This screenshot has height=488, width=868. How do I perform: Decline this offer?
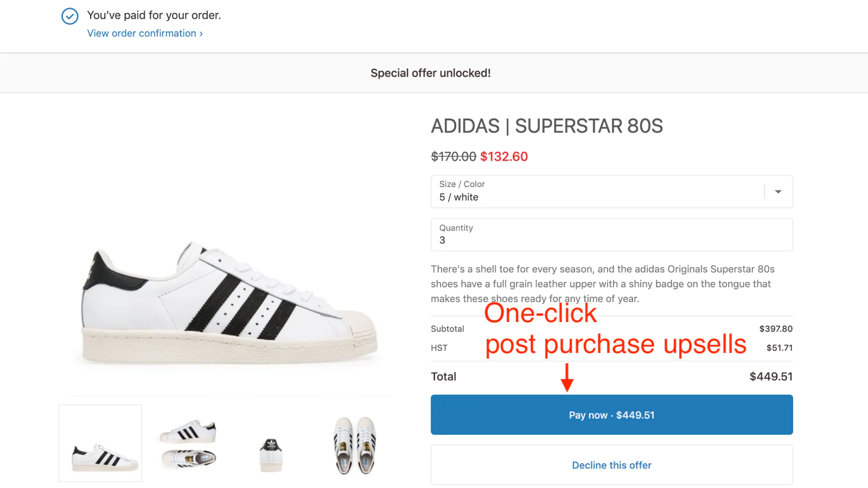[x=611, y=465]
